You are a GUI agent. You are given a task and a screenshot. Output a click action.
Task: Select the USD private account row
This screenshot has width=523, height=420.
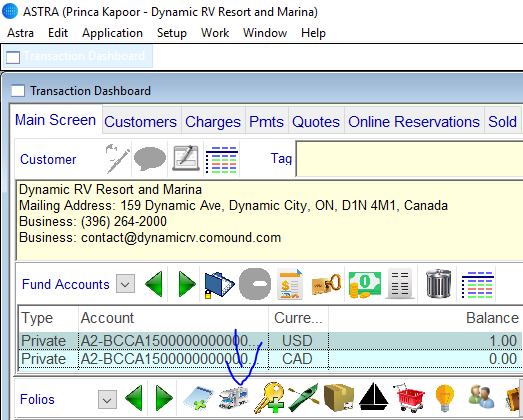[270, 341]
